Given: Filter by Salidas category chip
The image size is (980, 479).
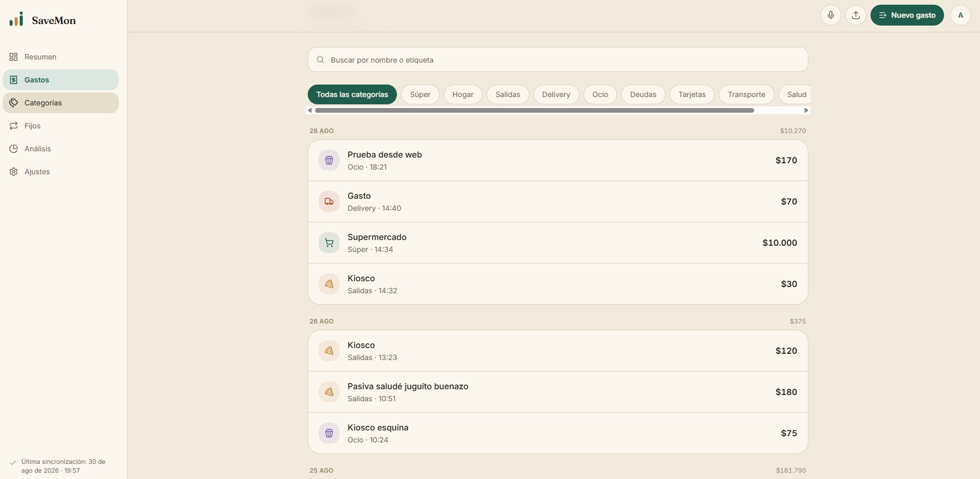Looking at the screenshot, I should pos(508,94).
